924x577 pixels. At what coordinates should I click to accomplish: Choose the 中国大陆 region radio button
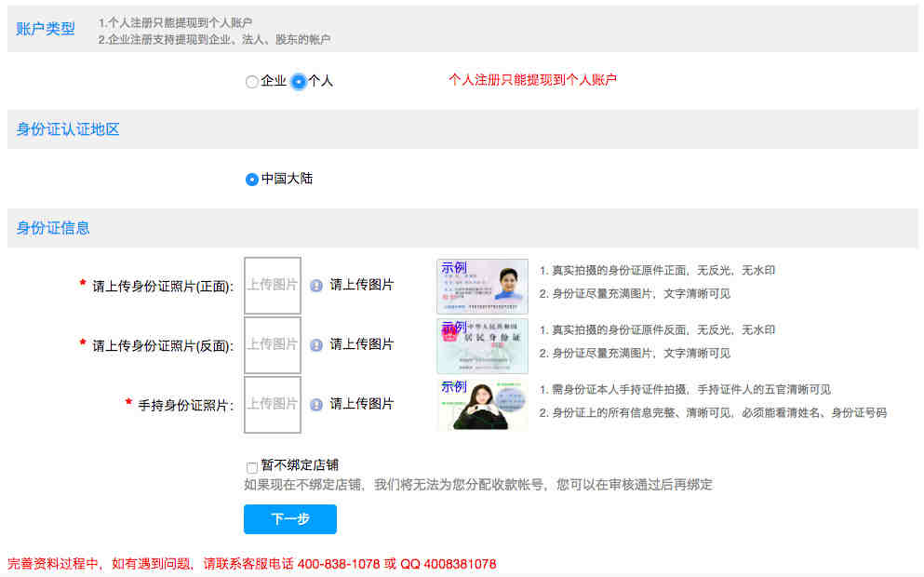point(251,180)
